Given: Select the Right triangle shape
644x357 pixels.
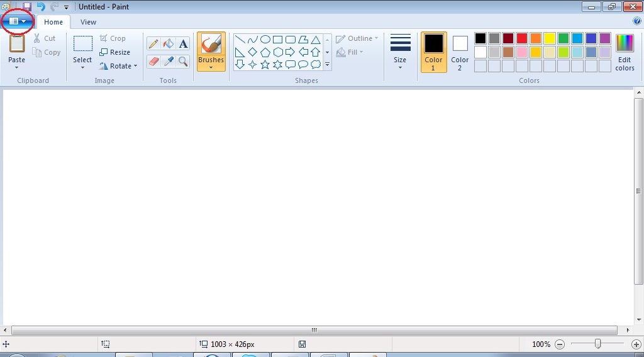Looking at the screenshot, I should (x=240, y=52).
